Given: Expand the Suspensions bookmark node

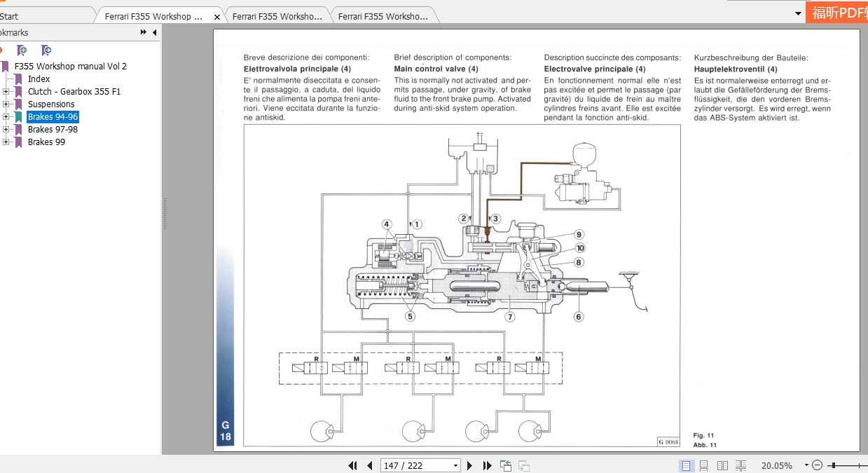Looking at the screenshot, I should pos(6,104).
